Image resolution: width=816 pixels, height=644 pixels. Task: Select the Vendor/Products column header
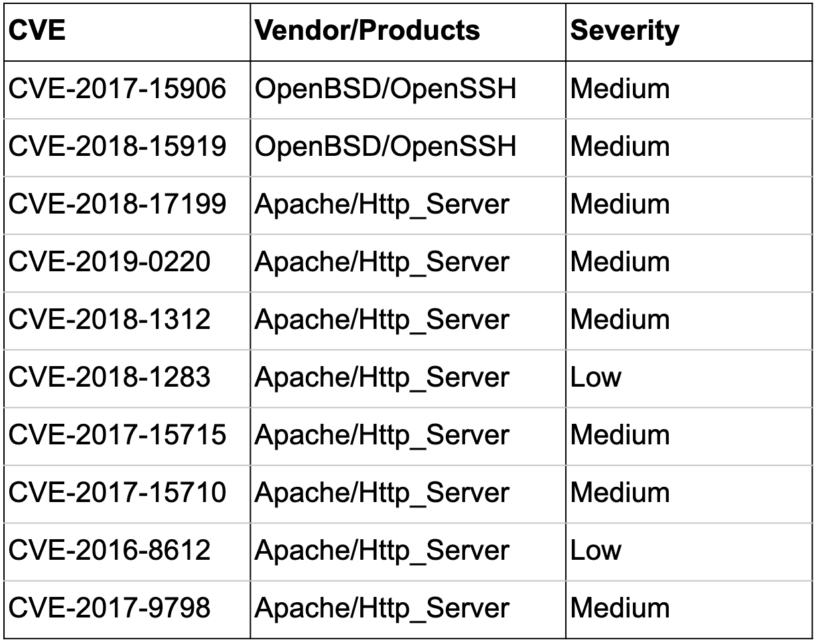pos(408,31)
